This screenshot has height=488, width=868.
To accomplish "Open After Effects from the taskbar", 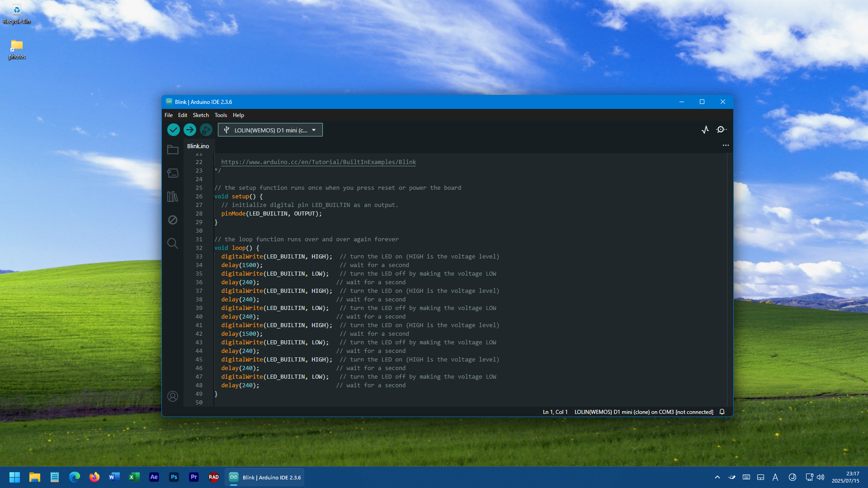I will pyautogui.click(x=154, y=477).
